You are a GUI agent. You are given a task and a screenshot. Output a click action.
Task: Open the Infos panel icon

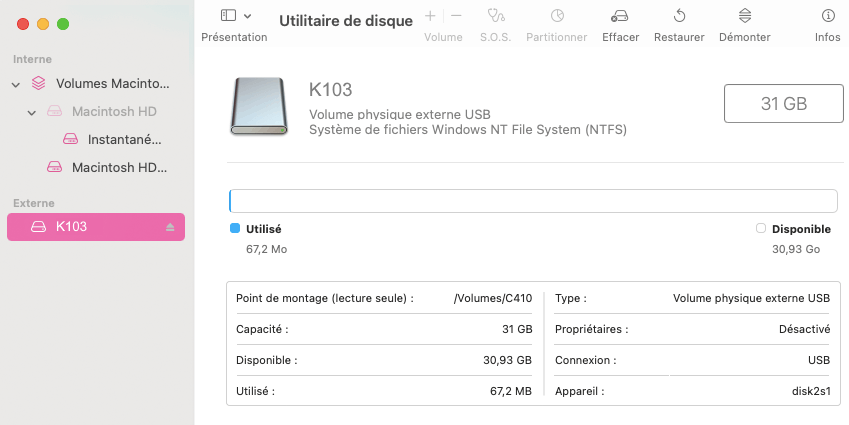tap(828, 16)
